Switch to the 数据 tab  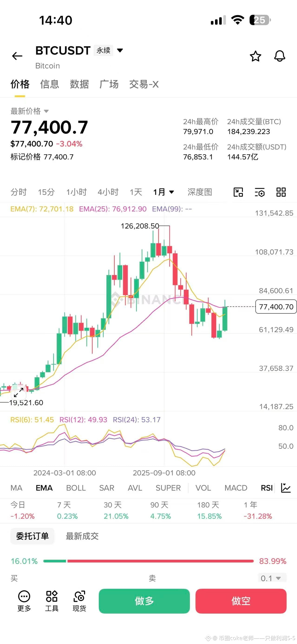(79, 84)
